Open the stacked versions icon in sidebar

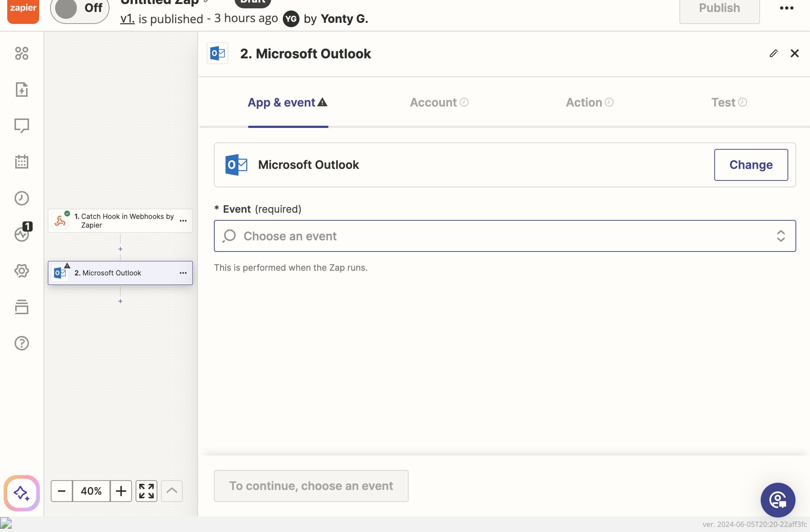(22, 307)
